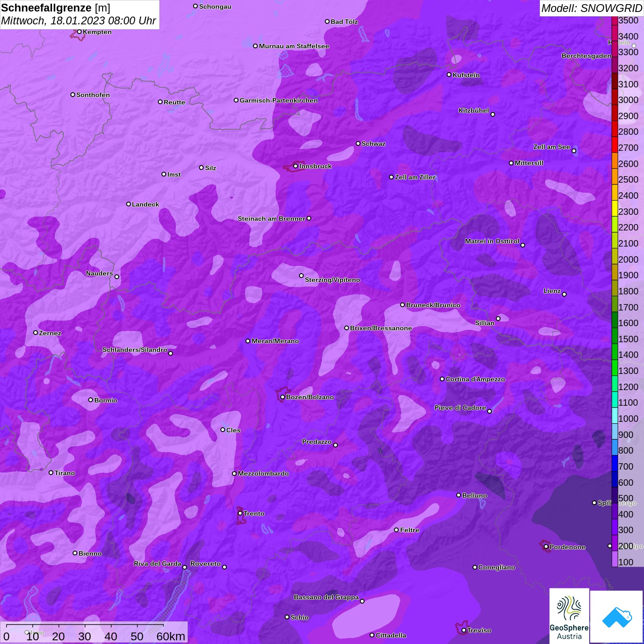Click the 'Steinach am Brenner' label

271,218
